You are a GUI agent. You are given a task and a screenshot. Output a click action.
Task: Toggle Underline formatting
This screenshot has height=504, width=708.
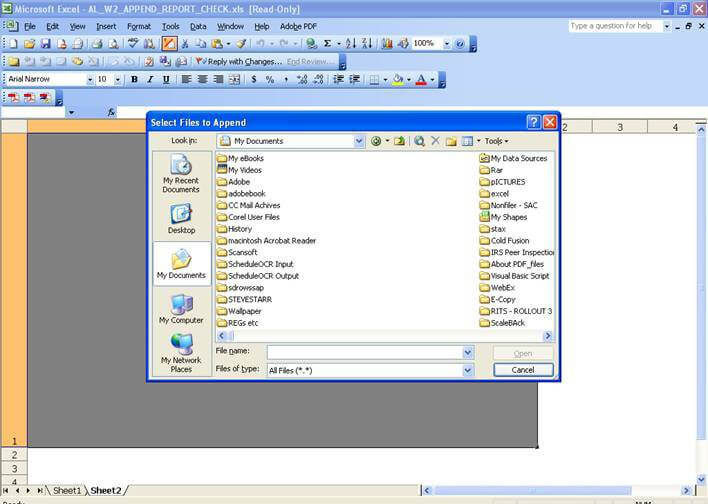(x=166, y=79)
